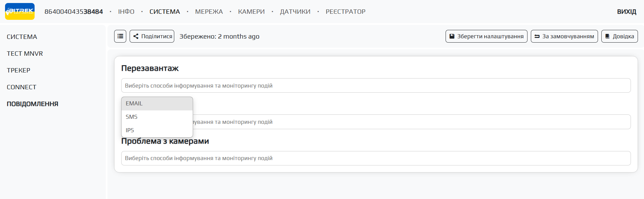Reset settings with За замовчуванням button
Image resolution: width=644 pixels, height=199 pixels.
tap(564, 36)
